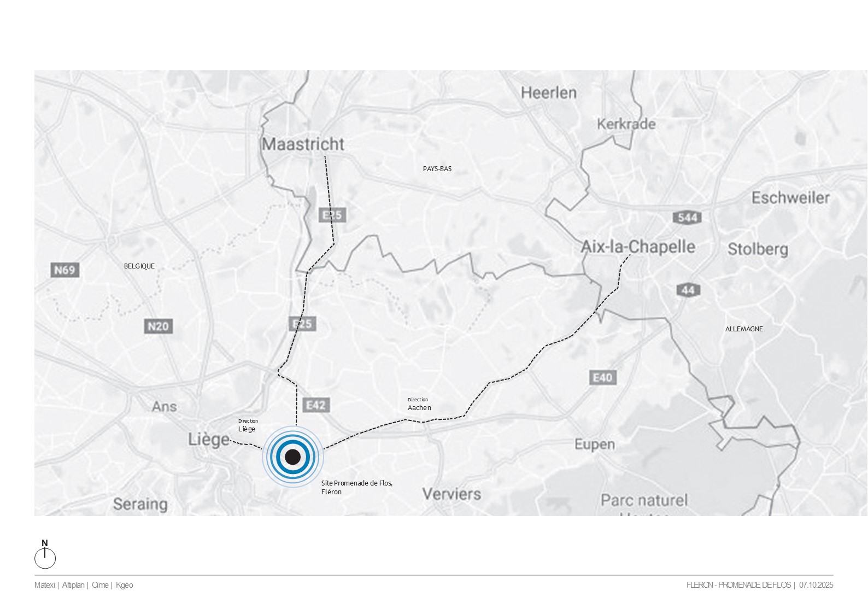Click the Direction Liège annotation
The width and height of the screenshot is (868, 614).
pyautogui.click(x=248, y=425)
